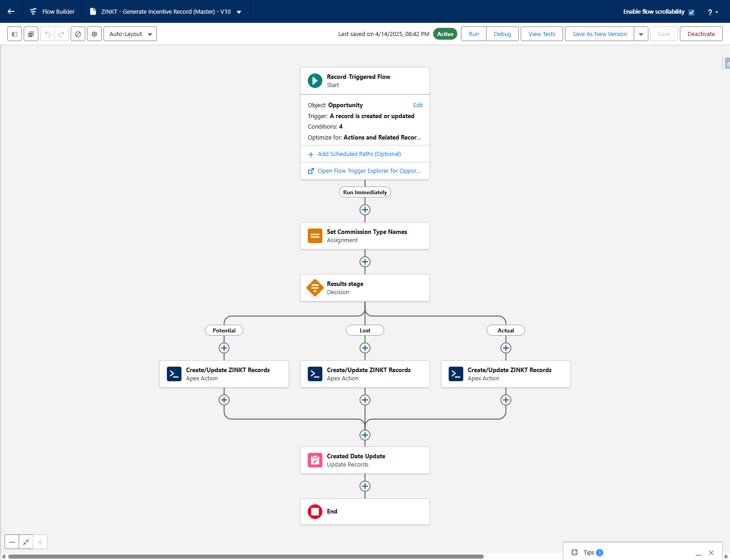
Task: Click the horizontal scrollbar at bottom
Action: [246, 556]
